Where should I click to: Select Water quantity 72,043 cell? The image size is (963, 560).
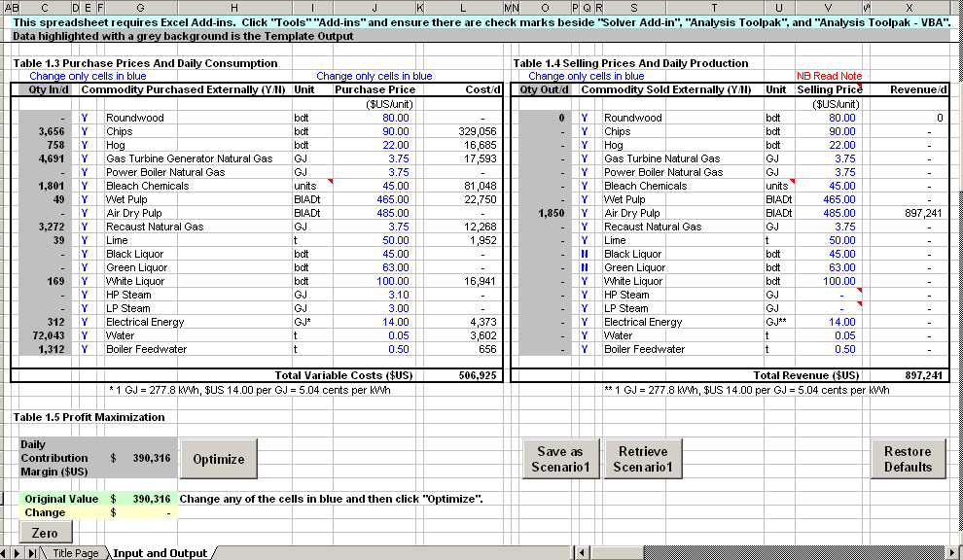click(x=45, y=335)
